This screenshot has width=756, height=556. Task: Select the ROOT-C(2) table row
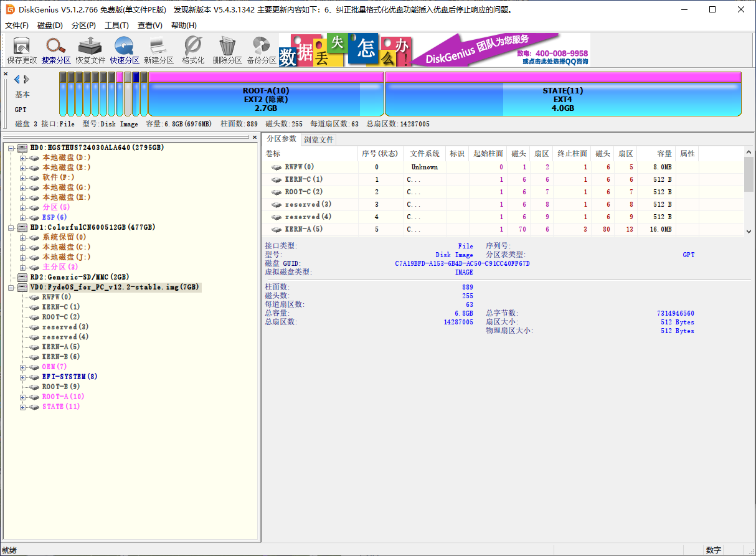(x=504, y=192)
